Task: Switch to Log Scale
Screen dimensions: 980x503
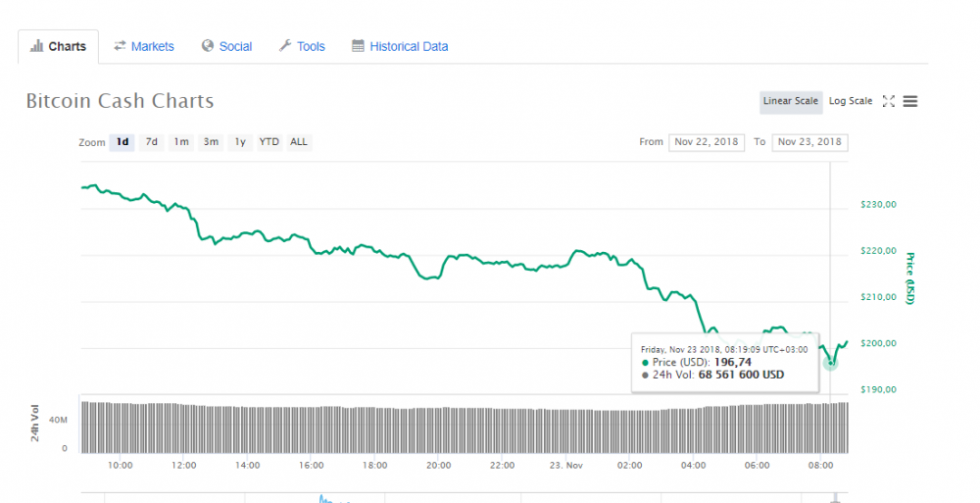Action: click(850, 101)
